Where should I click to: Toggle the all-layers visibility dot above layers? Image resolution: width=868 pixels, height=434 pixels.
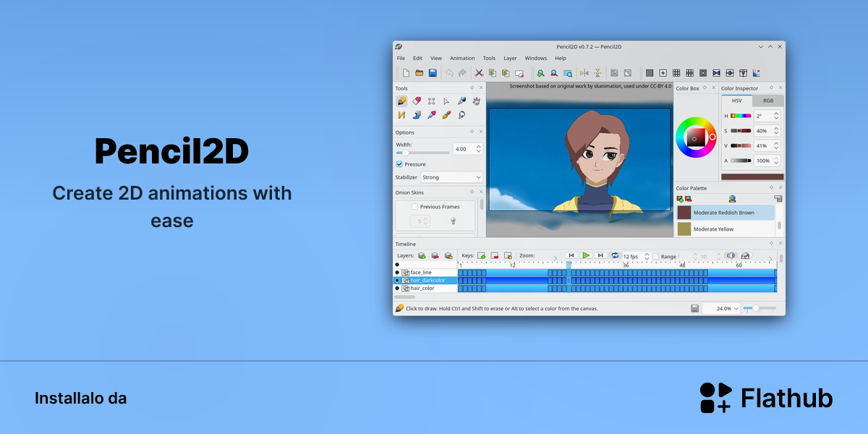(x=397, y=265)
